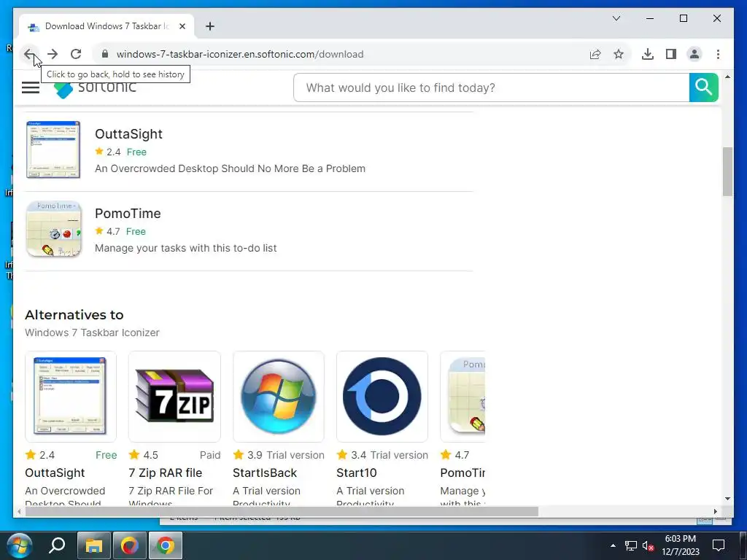The height and width of the screenshot is (560, 747).
Task: Open the Chrome three-dot menu
Action: [x=718, y=54]
